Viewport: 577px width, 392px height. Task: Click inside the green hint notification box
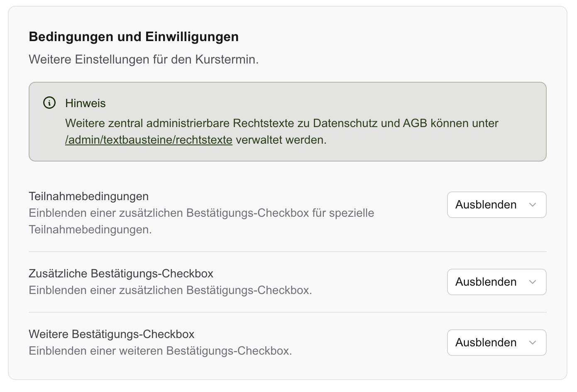[288, 121]
